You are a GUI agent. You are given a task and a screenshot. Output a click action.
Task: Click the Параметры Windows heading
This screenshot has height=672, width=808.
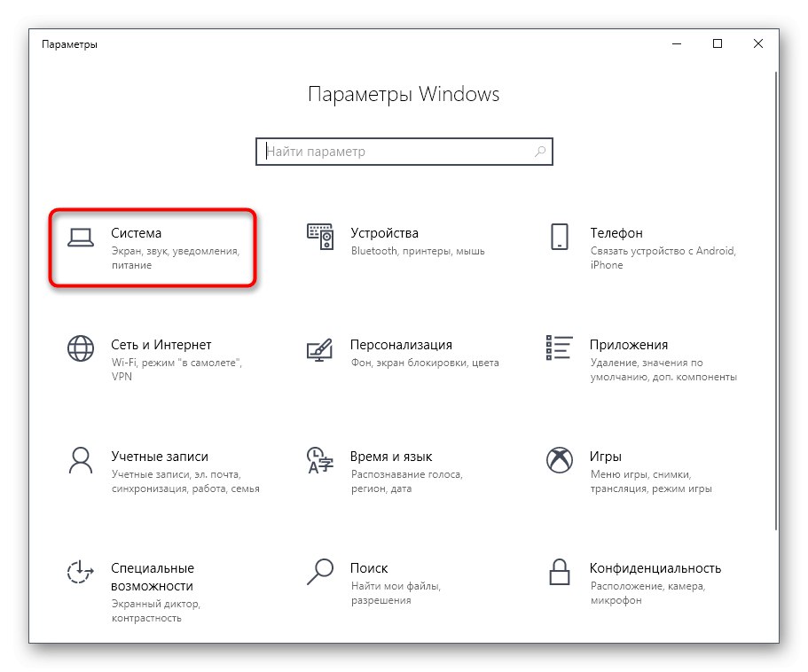click(x=404, y=94)
